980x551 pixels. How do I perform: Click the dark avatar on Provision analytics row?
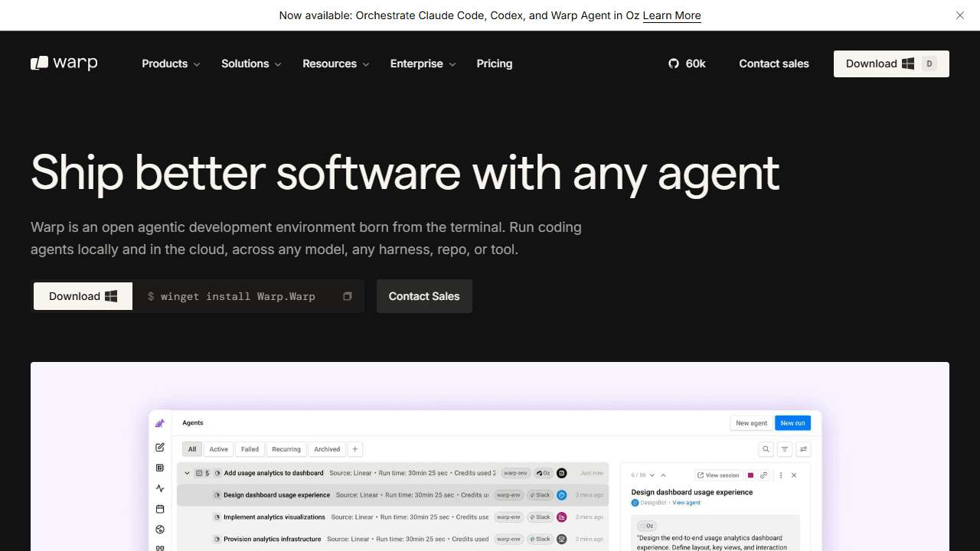562,540
